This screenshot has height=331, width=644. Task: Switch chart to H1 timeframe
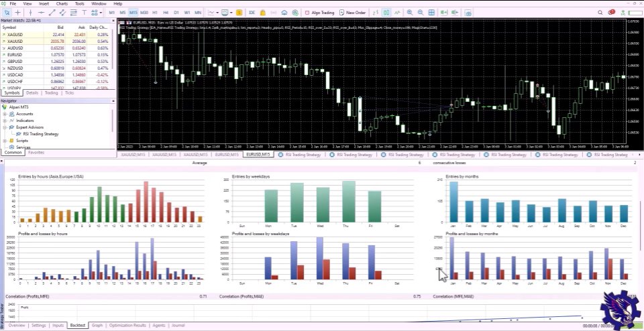(155, 13)
